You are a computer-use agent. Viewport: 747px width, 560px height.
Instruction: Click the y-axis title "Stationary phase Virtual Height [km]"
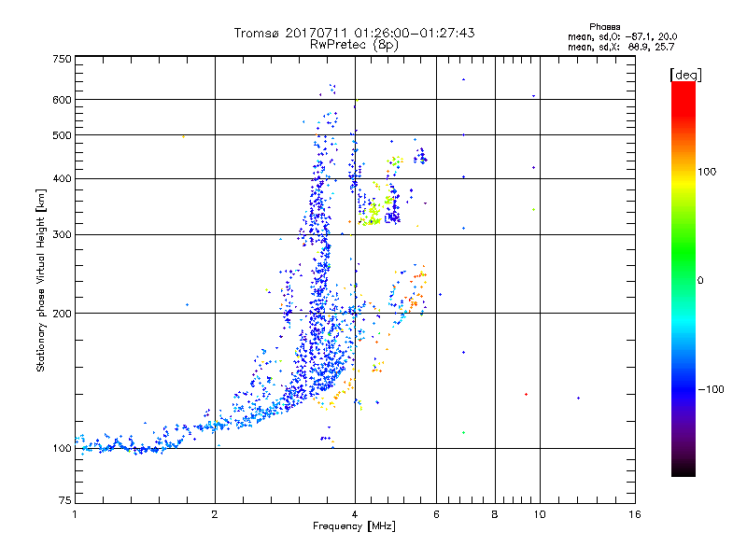(x=41, y=280)
